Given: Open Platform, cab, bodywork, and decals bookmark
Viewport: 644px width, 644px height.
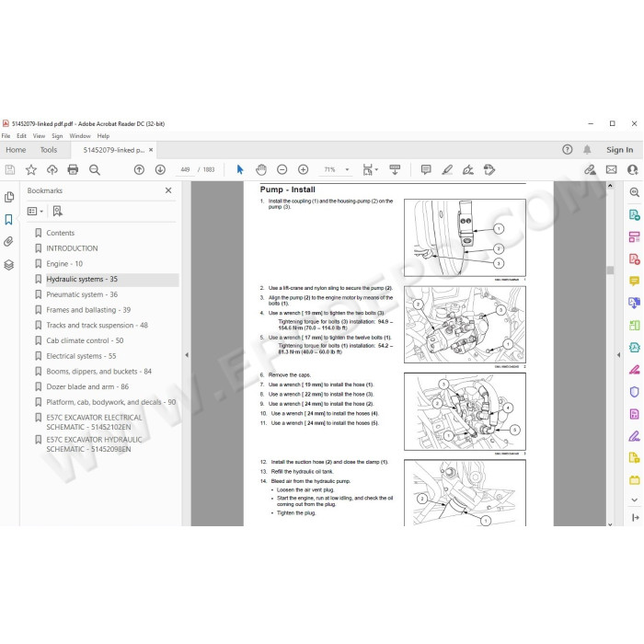Looking at the screenshot, I should (111, 402).
